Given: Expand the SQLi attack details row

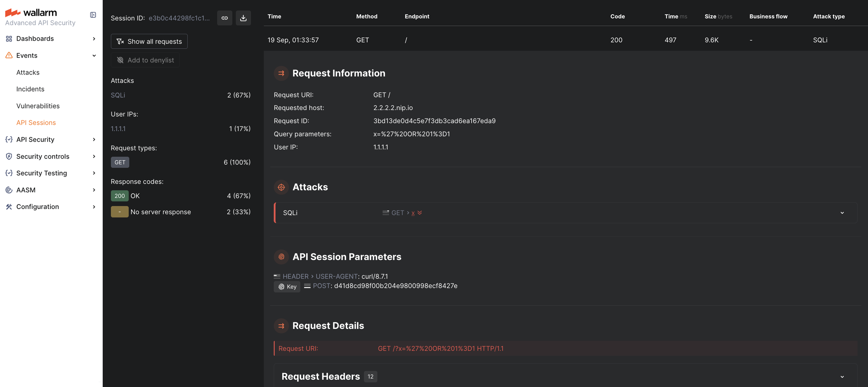Looking at the screenshot, I should click(842, 212).
